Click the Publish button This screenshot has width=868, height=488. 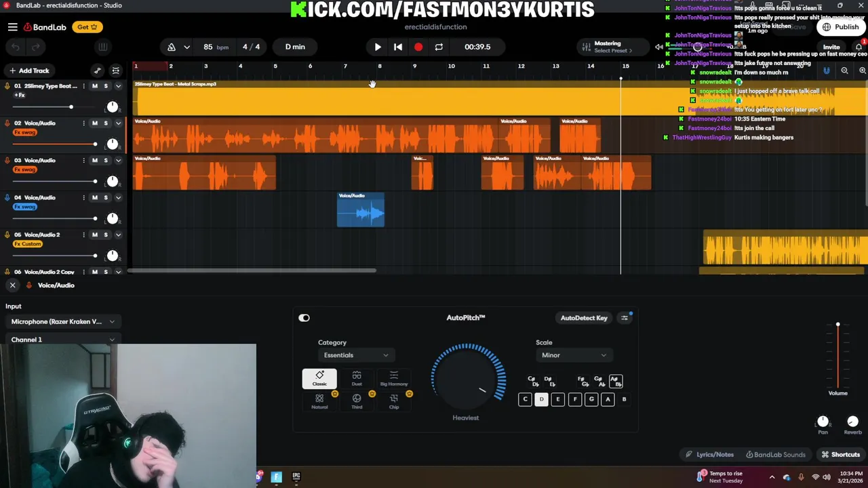(842, 27)
